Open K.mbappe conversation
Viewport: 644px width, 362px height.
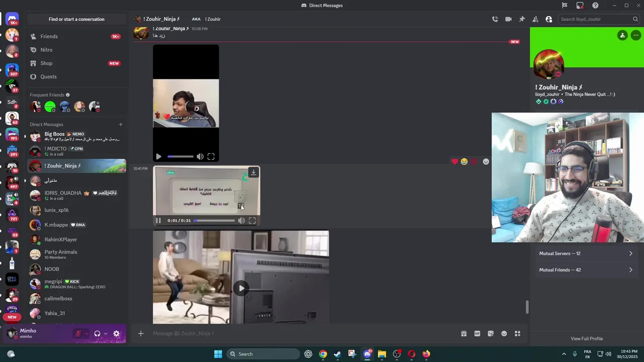[76, 225]
